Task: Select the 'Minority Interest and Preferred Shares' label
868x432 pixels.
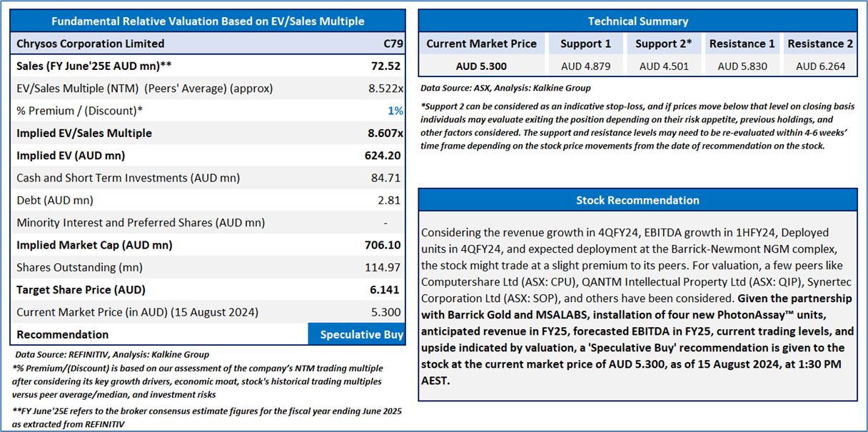Action: pos(141,222)
